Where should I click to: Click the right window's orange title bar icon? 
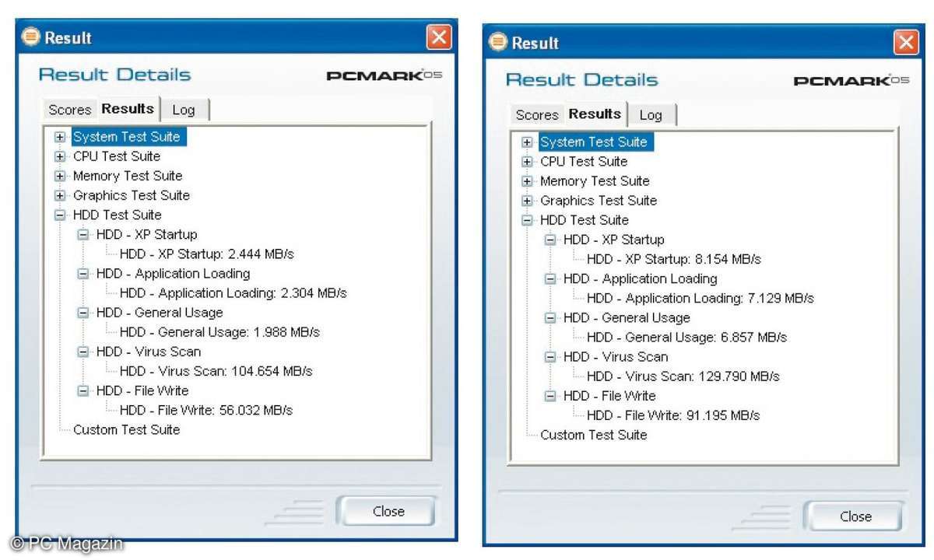[497, 43]
